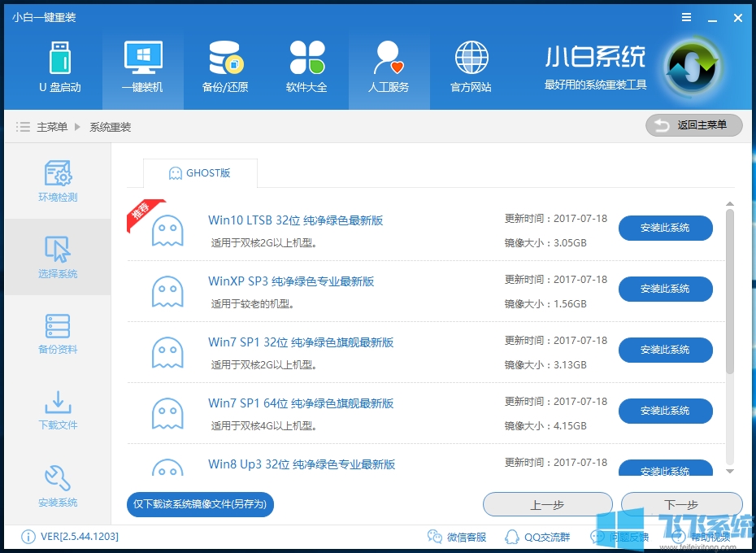Open 安装系统 sidebar step
The width and height of the screenshot is (756, 553).
pos(57,486)
